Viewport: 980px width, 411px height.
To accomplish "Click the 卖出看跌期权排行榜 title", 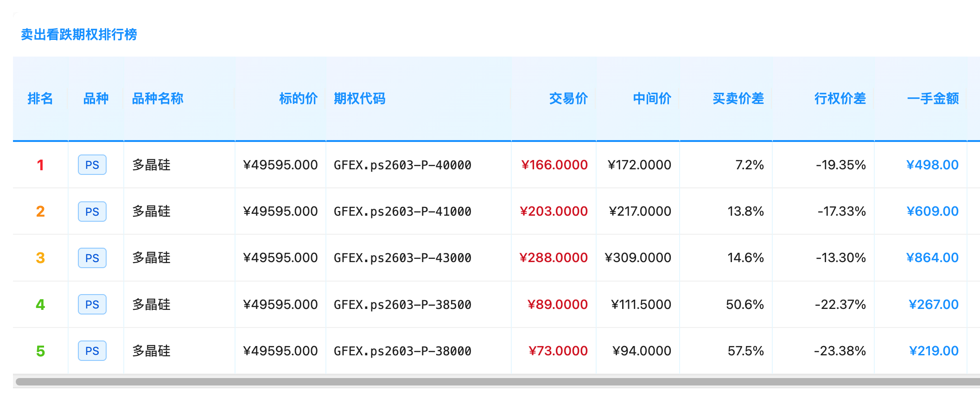I will point(79,34).
